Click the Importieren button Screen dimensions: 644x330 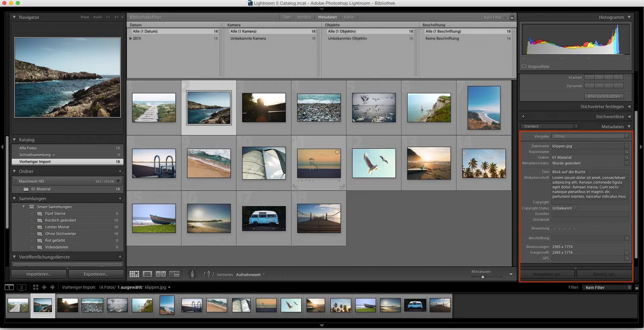(38, 274)
